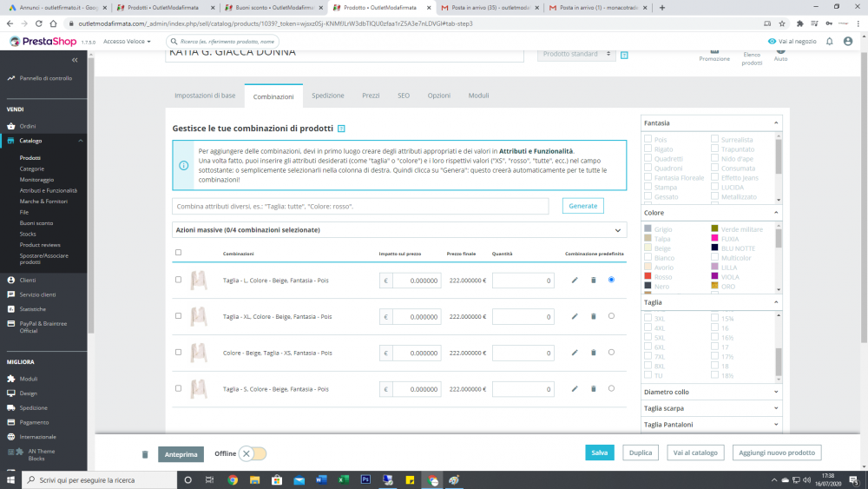Viewport: 868px width, 489px height.
Task: Set Taglia S as default combination radio
Action: pyautogui.click(x=611, y=388)
